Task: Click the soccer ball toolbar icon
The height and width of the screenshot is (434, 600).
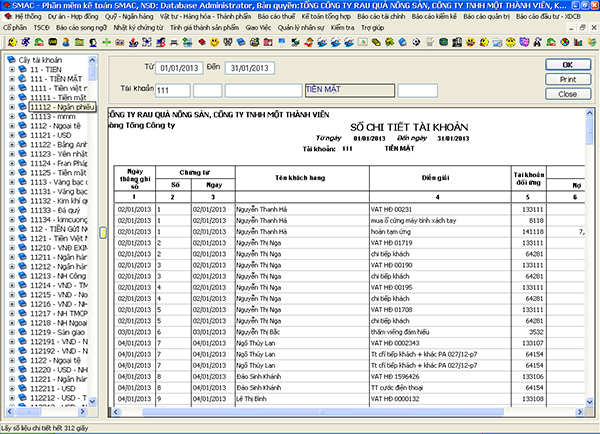Action: pos(416,42)
